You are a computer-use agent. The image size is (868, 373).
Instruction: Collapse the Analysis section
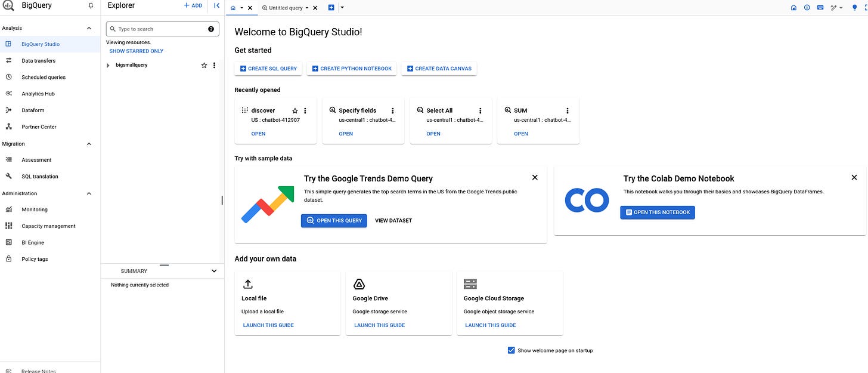[x=89, y=28]
